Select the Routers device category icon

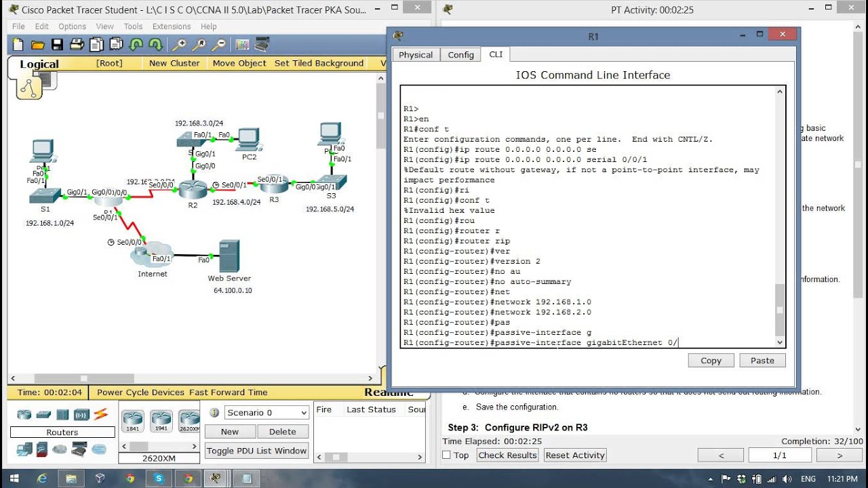pyautogui.click(x=24, y=414)
